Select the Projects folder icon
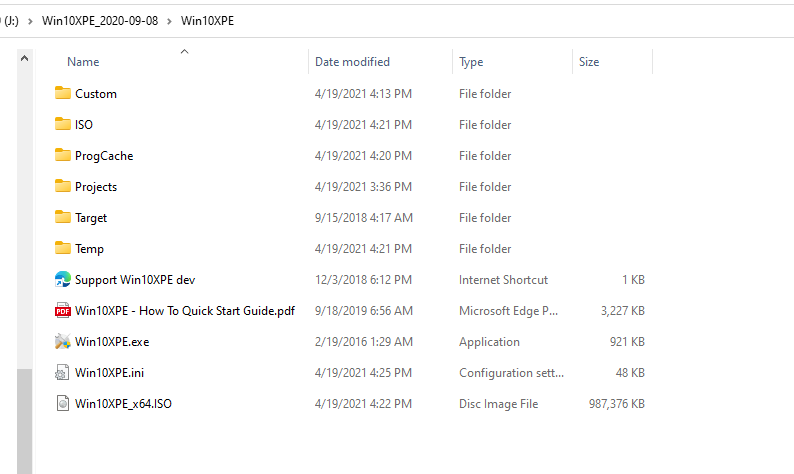 click(x=63, y=187)
